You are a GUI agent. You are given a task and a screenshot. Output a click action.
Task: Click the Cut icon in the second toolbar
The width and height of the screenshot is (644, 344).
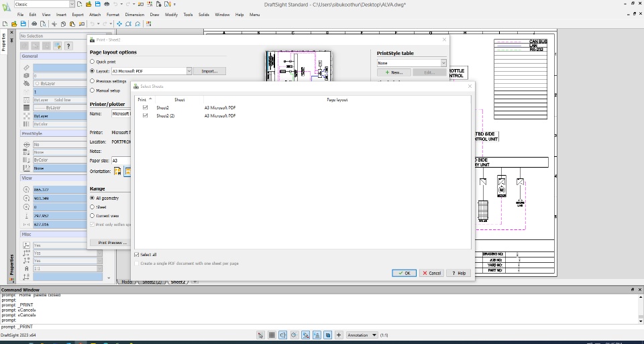54,24
